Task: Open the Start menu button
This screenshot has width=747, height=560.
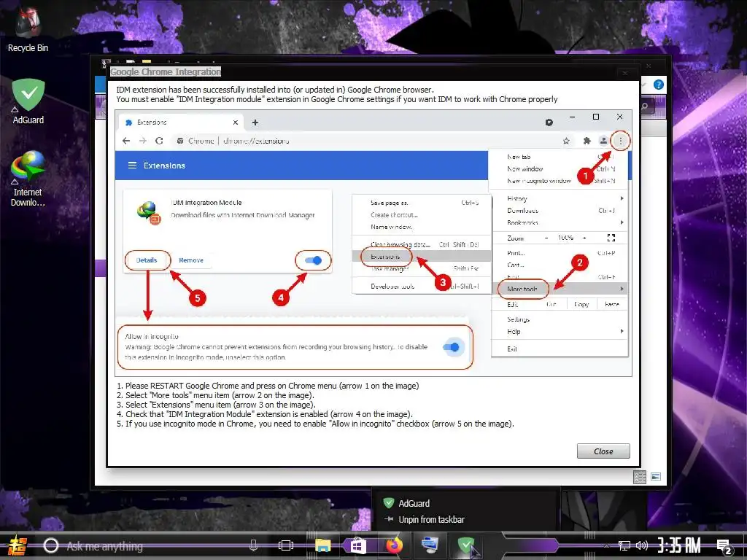Action: pos(18,545)
